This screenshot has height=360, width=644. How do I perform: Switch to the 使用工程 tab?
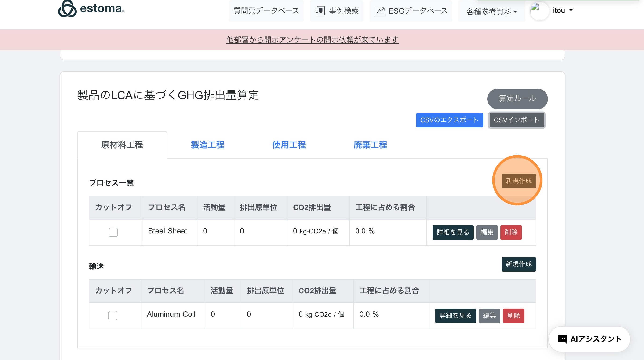[289, 145]
